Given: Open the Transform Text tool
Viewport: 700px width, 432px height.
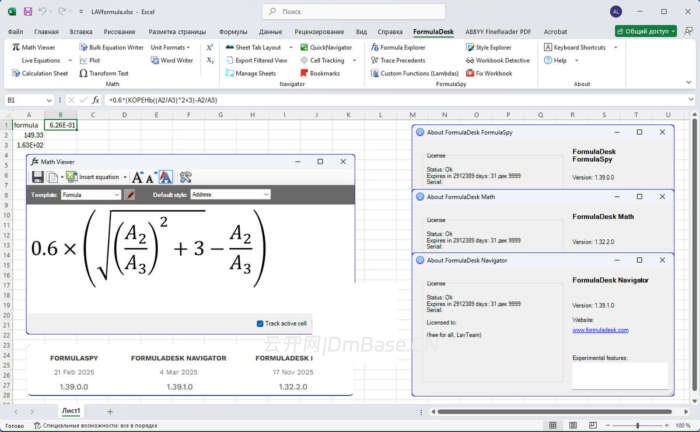Looking at the screenshot, I should coord(104,73).
